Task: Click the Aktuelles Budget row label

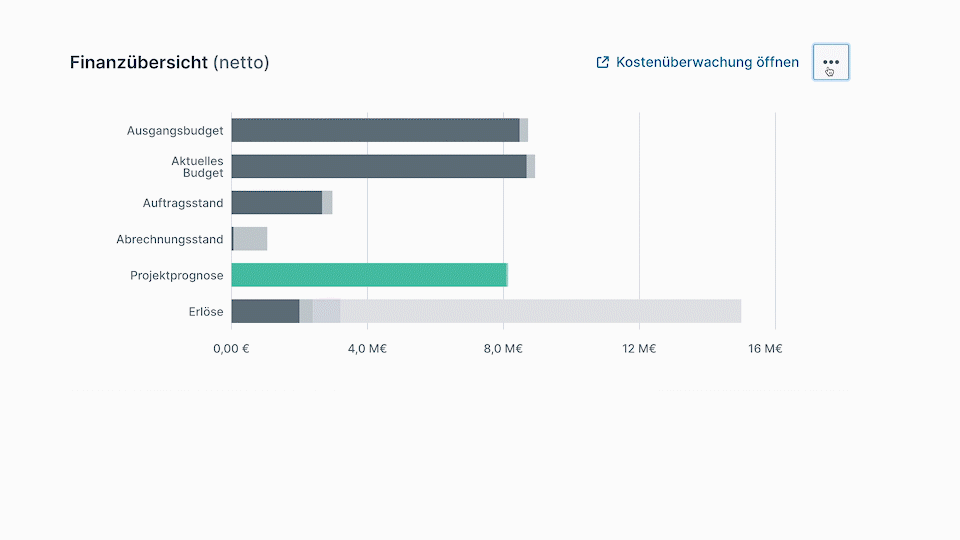Action: (x=197, y=166)
